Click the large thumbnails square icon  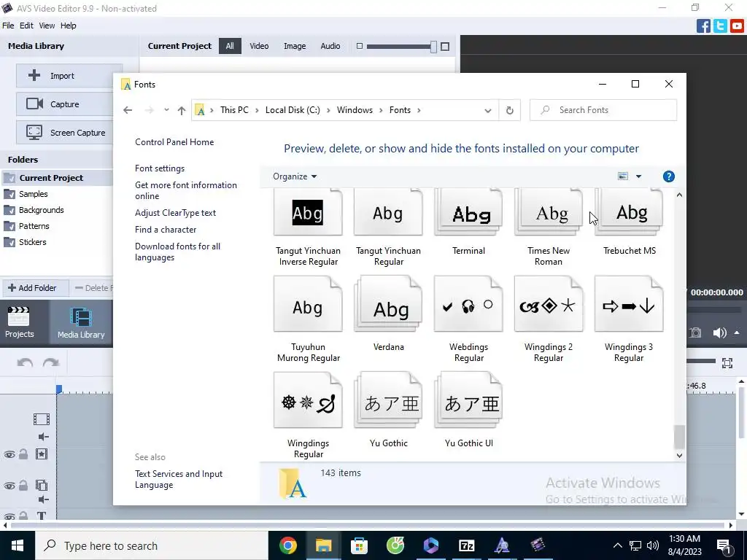click(x=445, y=46)
